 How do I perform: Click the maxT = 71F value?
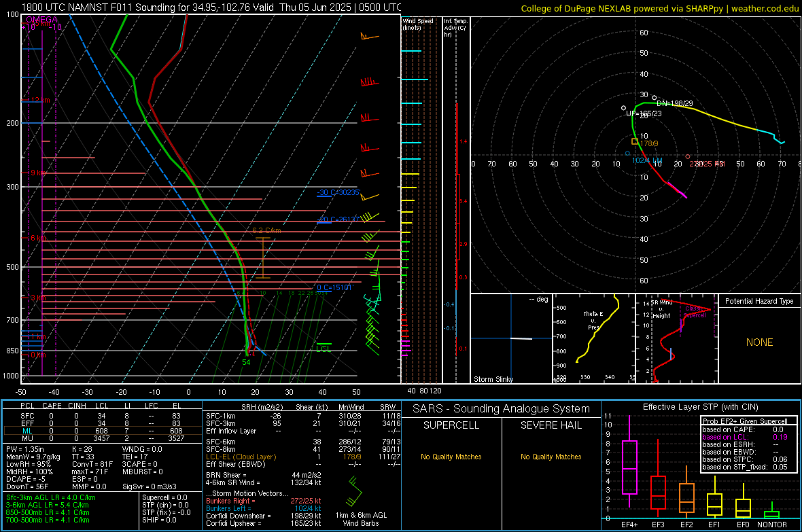tap(90, 472)
